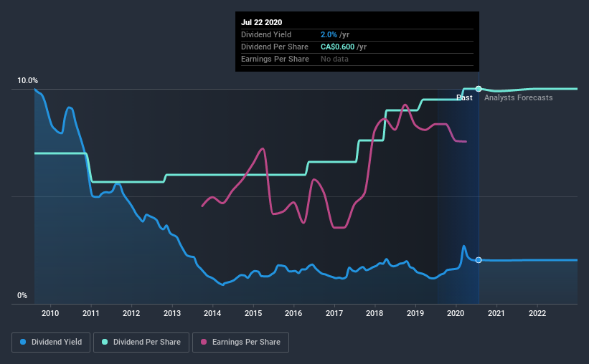Click the 0% y-axis label
The image size is (589, 364).
click(x=22, y=295)
